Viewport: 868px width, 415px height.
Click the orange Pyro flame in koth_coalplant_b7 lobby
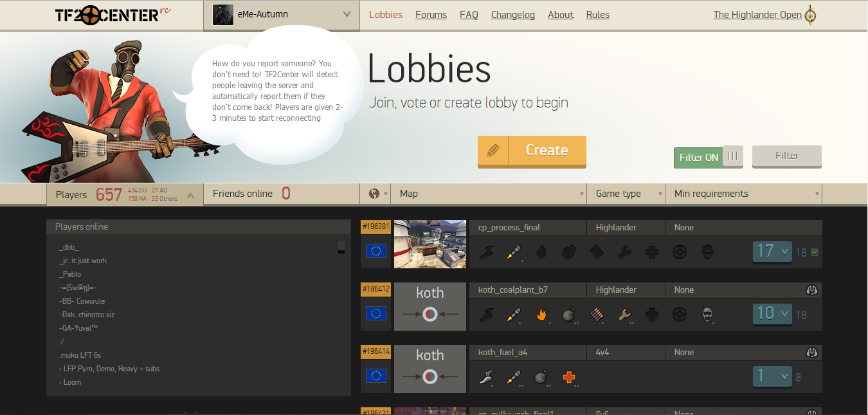pos(541,315)
